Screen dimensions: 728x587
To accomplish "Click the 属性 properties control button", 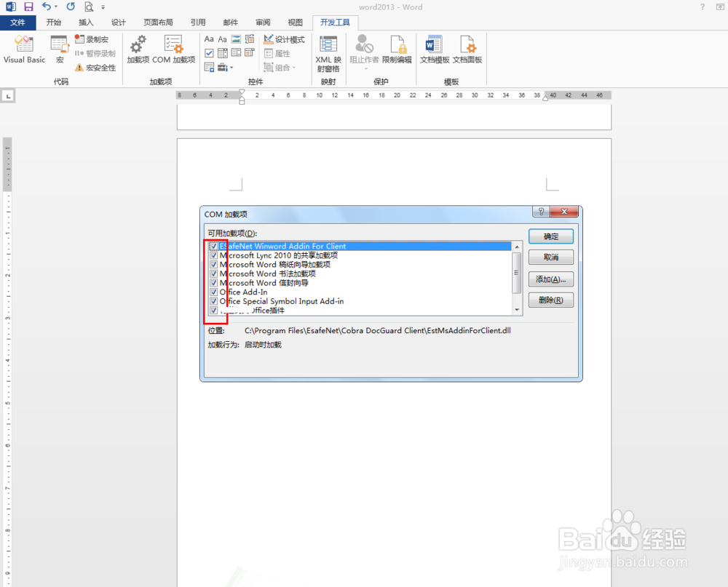I will click(277, 53).
